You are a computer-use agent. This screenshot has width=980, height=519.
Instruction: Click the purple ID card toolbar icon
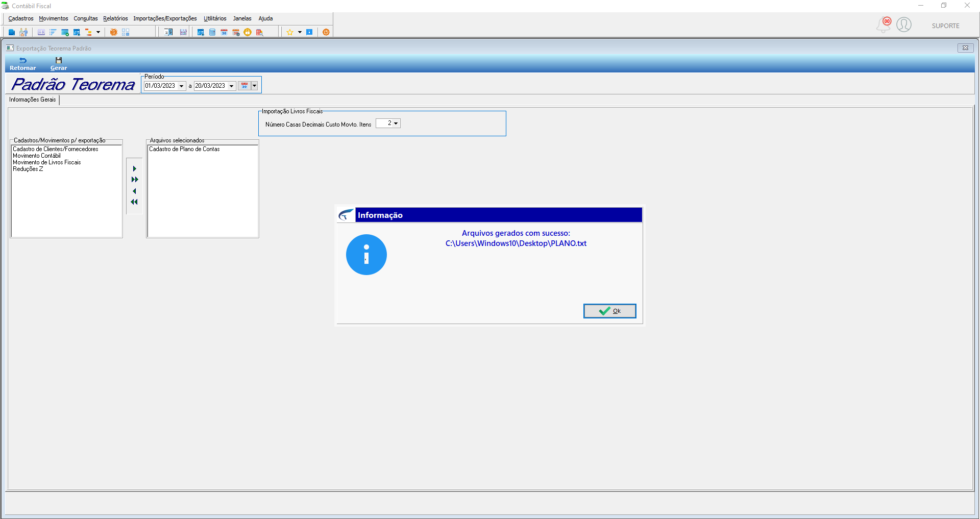point(41,32)
